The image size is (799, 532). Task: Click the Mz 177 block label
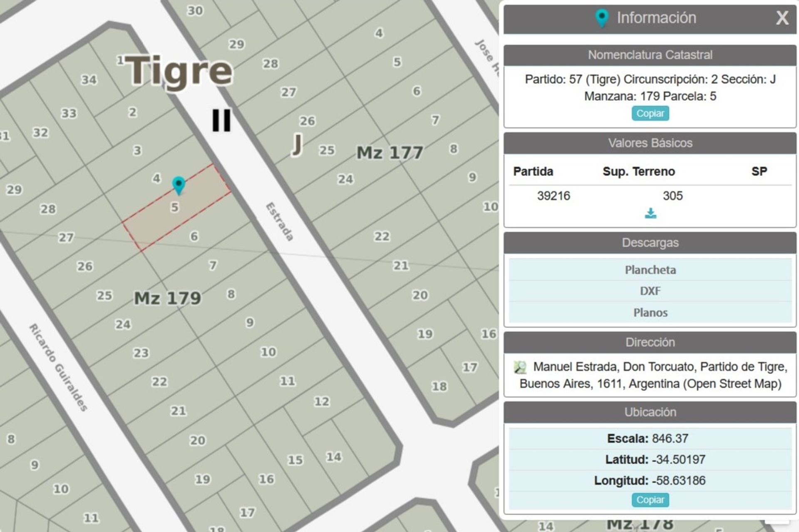coord(390,153)
